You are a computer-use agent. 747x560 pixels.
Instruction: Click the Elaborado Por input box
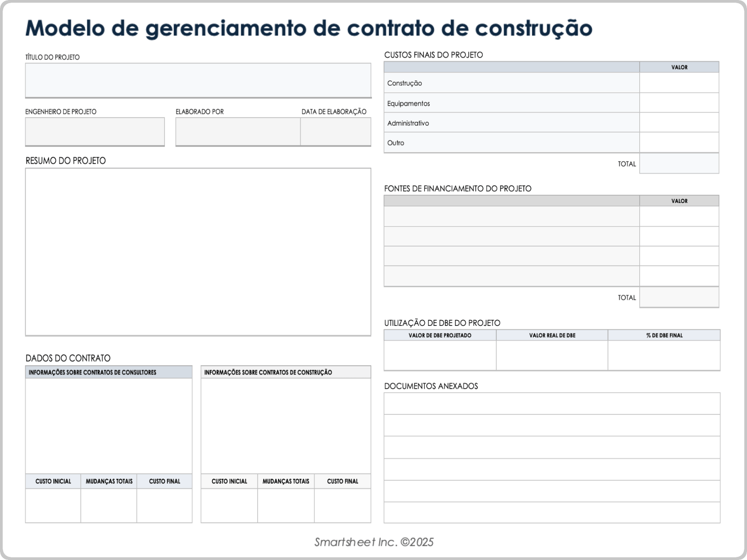(x=238, y=131)
